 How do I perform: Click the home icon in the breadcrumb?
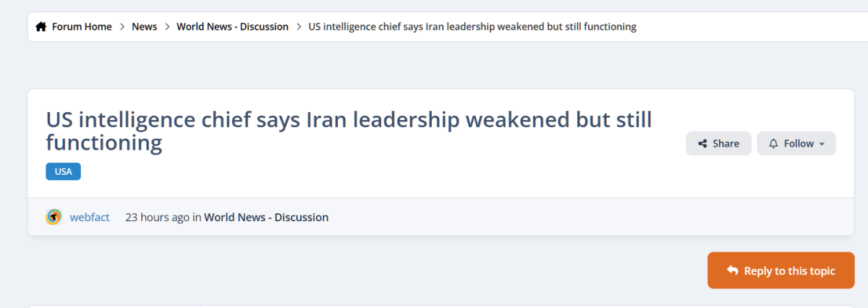point(41,27)
